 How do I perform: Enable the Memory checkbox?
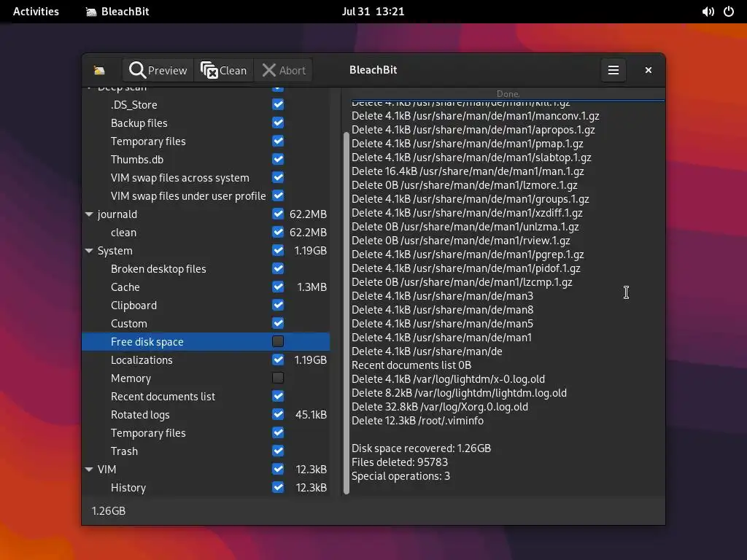coord(278,378)
